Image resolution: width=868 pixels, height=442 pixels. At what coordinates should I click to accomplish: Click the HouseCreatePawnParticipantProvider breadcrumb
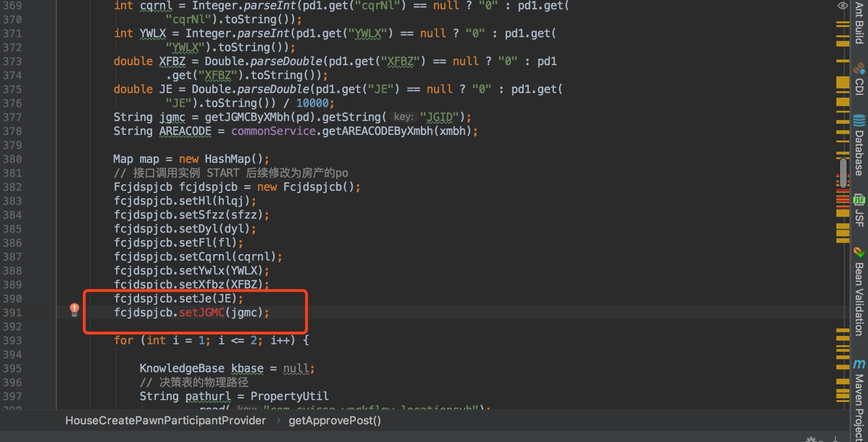(165, 421)
